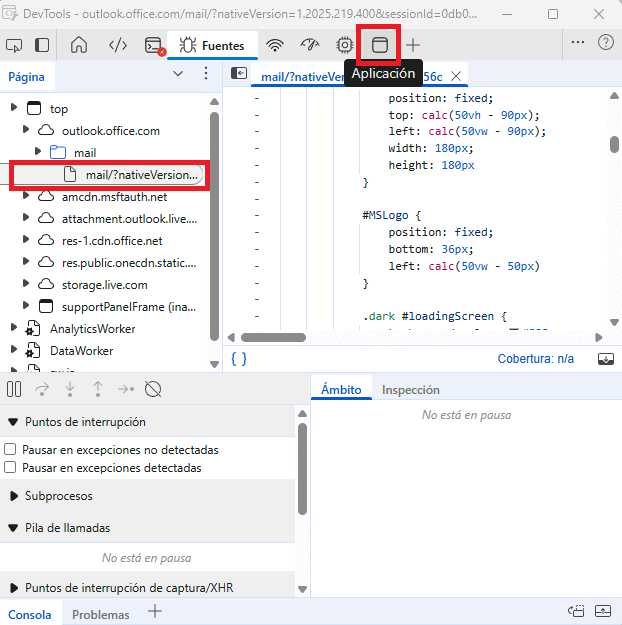The image size is (622, 625).
Task: Enable pause on caught exceptions
Action: [x=10, y=467]
